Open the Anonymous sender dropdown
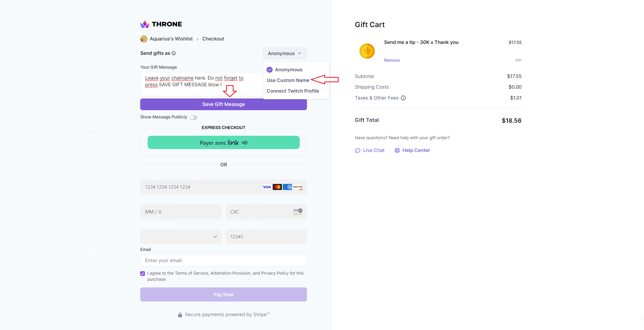Screen dimensions: 644x330 285,53
